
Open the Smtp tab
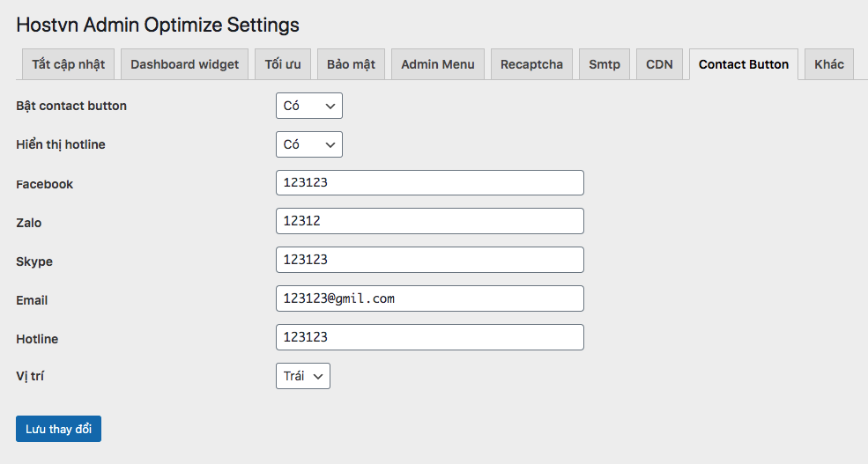(x=605, y=64)
